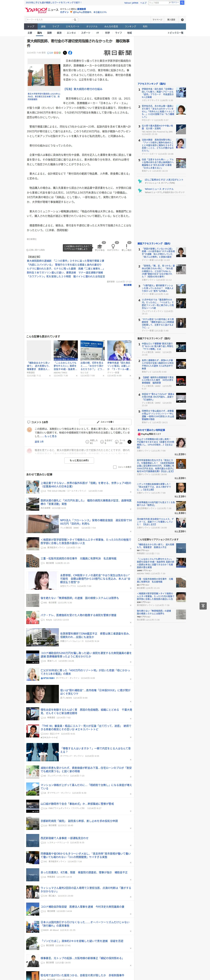
Task: Click the first commenter's avatar icon
Action: 29,430
